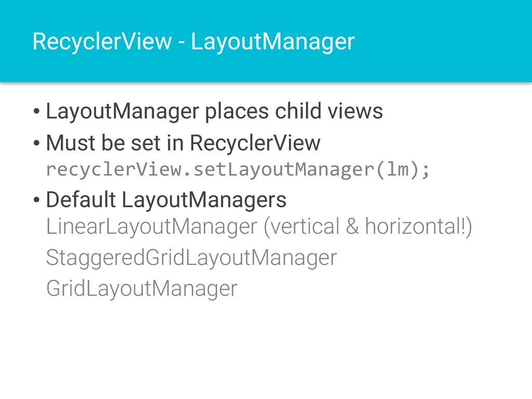Click the 'Must be set in RecyclerView' line
The height and width of the screenshot is (399, 532).
(x=183, y=143)
